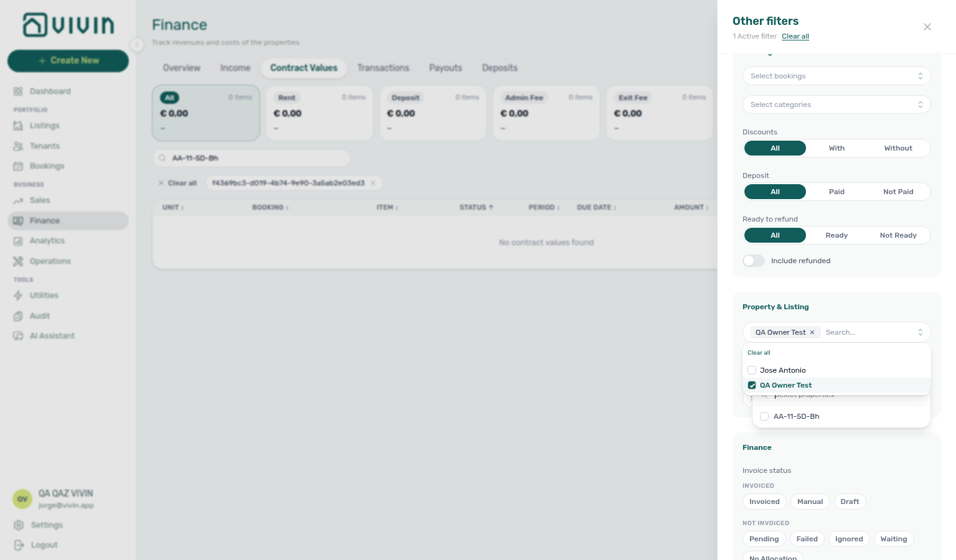Image resolution: width=956 pixels, height=560 pixels.
Task: Close the Other filters panel
Action: [927, 27]
